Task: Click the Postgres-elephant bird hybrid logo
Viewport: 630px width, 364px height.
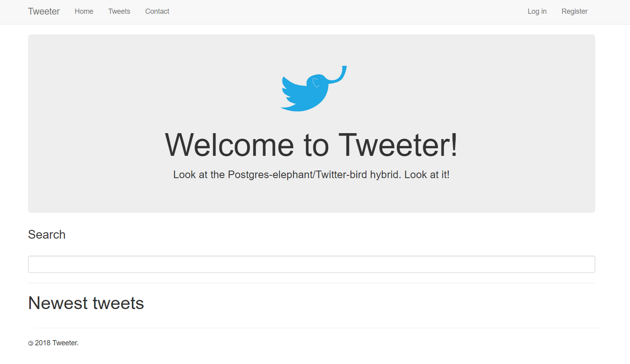Action: point(314,89)
